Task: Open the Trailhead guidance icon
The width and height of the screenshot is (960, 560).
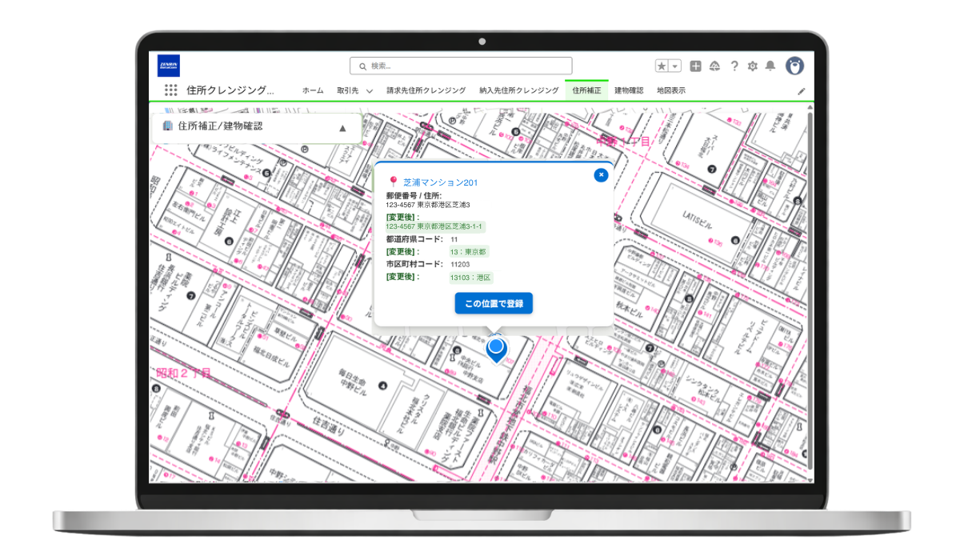Action: pyautogui.click(x=714, y=66)
